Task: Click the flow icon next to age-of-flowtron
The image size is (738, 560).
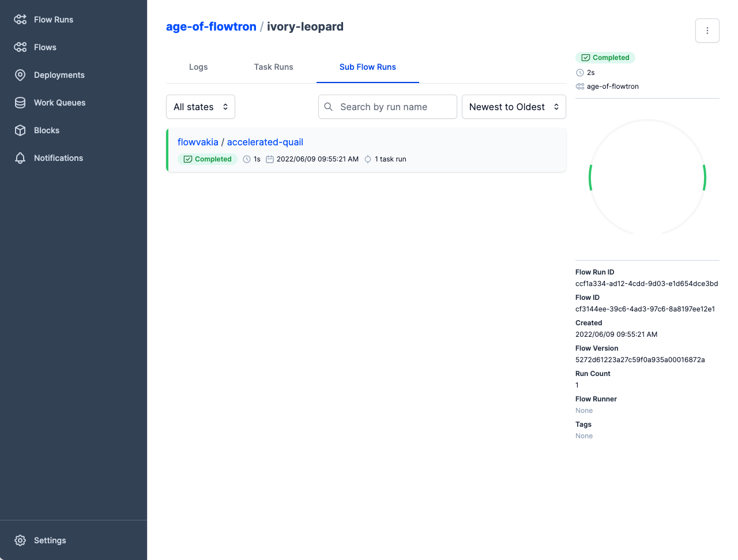Action: (580, 87)
